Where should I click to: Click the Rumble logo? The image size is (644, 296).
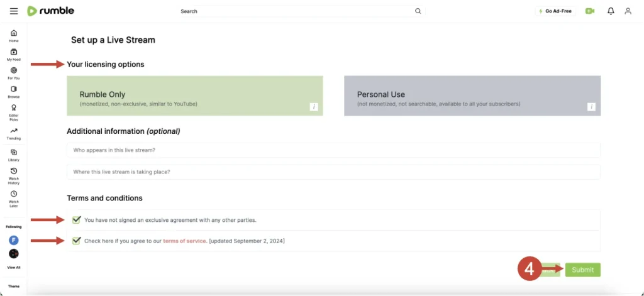tap(50, 11)
